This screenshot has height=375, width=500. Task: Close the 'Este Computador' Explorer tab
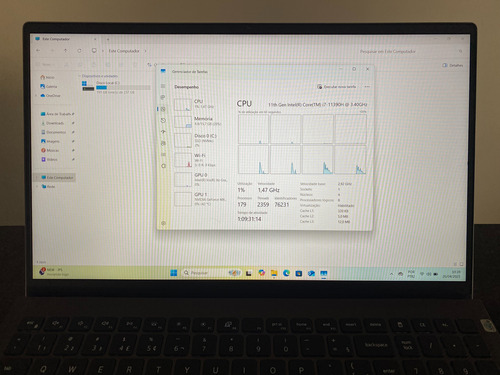(x=95, y=39)
